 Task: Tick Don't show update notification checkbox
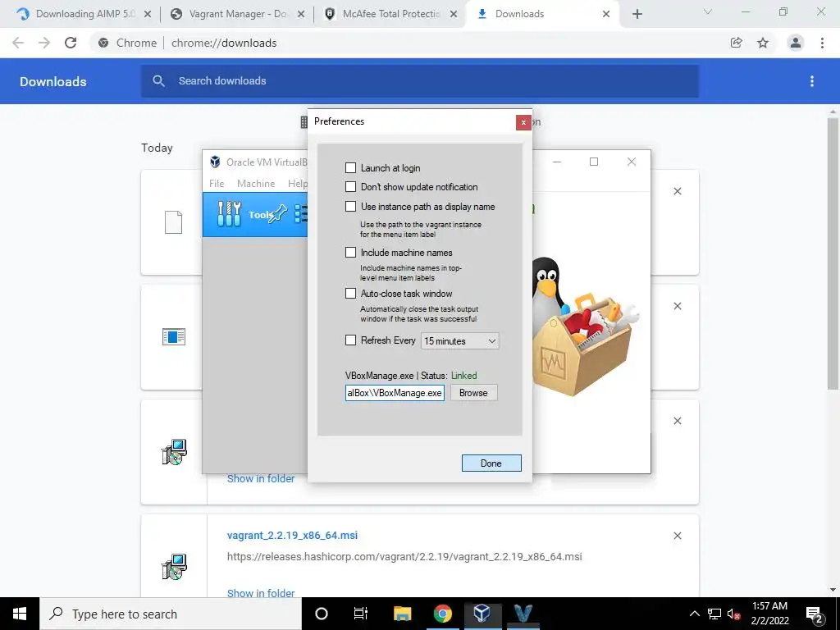(x=350, y=186)
